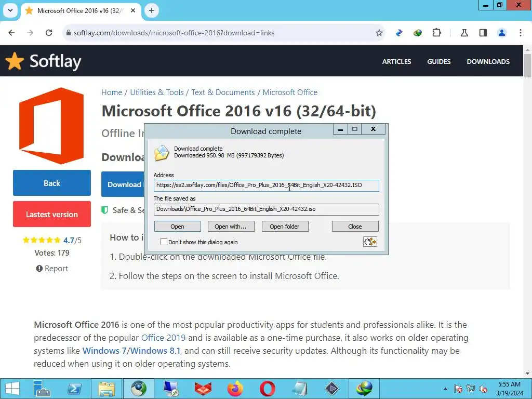Viewport: 532px width, 399px height.
Task: Click the Open with... button
Action: tap(231, 227)
